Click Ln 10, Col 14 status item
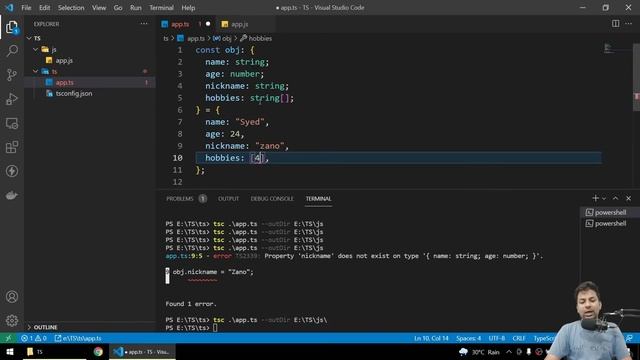This screenshot has width=640, height=360. tap(431, 338)
